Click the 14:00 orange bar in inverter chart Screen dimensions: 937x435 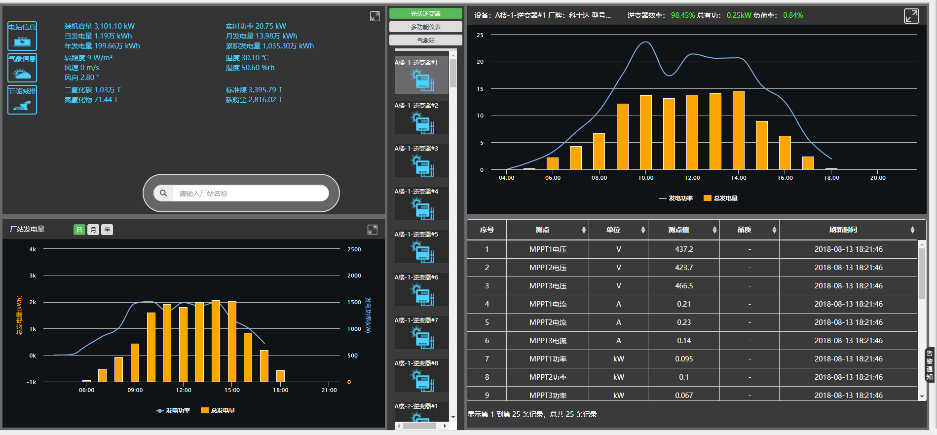click(739, 130)
